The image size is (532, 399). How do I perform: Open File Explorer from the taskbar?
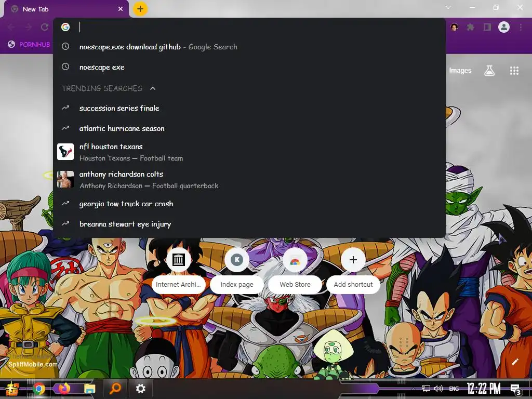click(89, 389)
